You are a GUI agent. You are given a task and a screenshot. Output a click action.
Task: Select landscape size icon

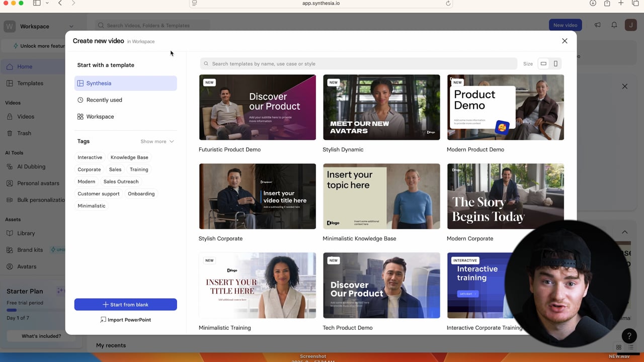point(543,64)
